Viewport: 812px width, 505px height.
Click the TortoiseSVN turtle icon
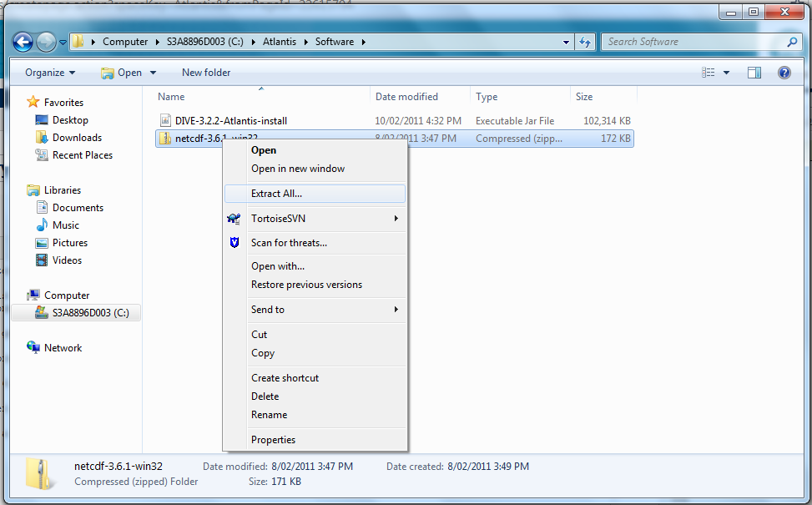(234, 219)
